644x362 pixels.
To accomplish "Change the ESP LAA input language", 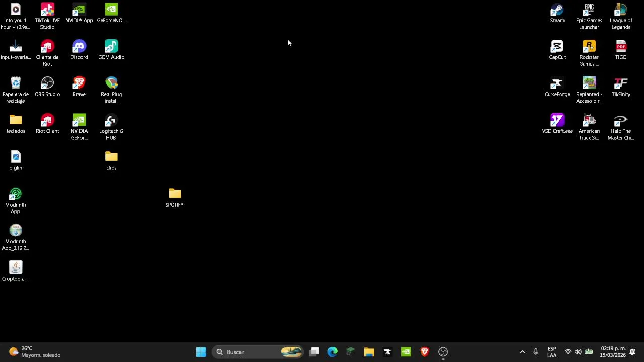I will pyautogui.click(x=552, y=352).
